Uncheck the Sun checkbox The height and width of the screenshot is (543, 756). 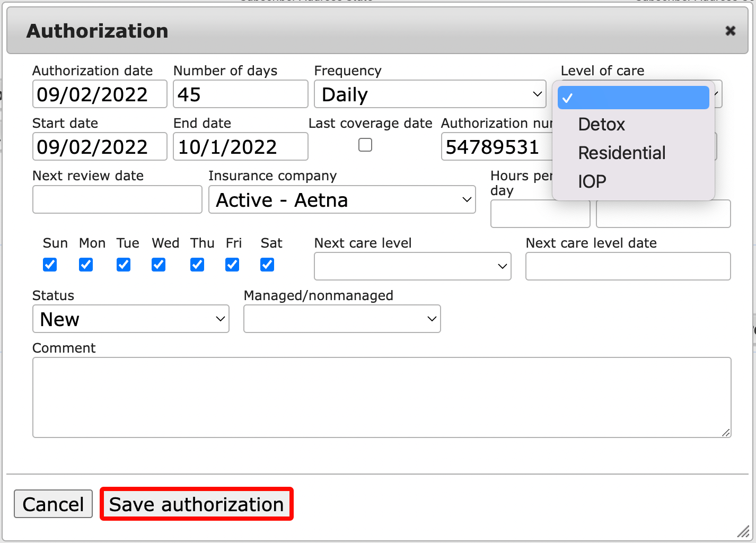[x=50, y=265]
